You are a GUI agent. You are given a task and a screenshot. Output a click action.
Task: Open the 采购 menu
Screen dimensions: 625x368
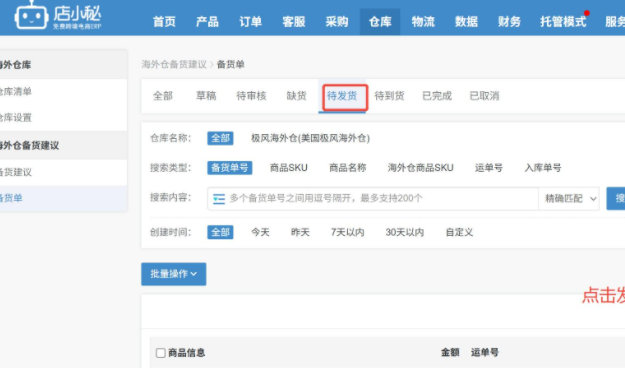tap(337, 22)
